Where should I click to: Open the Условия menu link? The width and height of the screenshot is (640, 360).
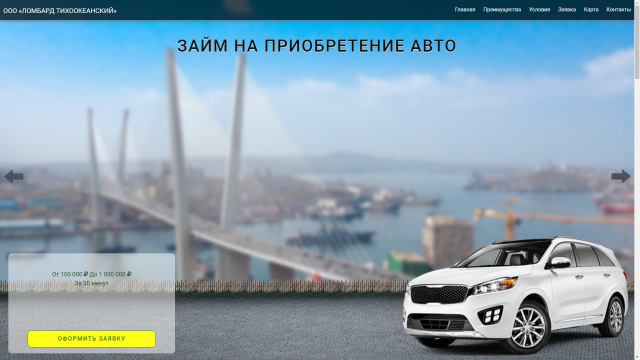(x=539, y=9)
